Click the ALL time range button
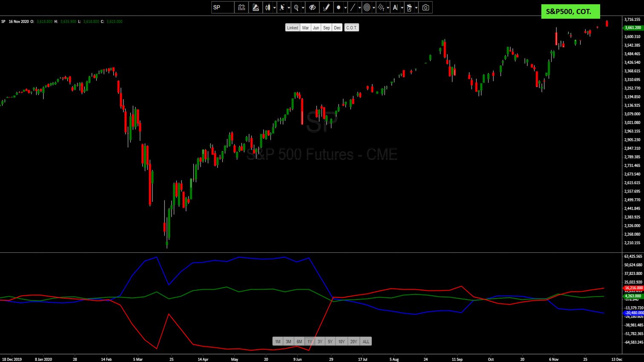 (x=365, y=341)
